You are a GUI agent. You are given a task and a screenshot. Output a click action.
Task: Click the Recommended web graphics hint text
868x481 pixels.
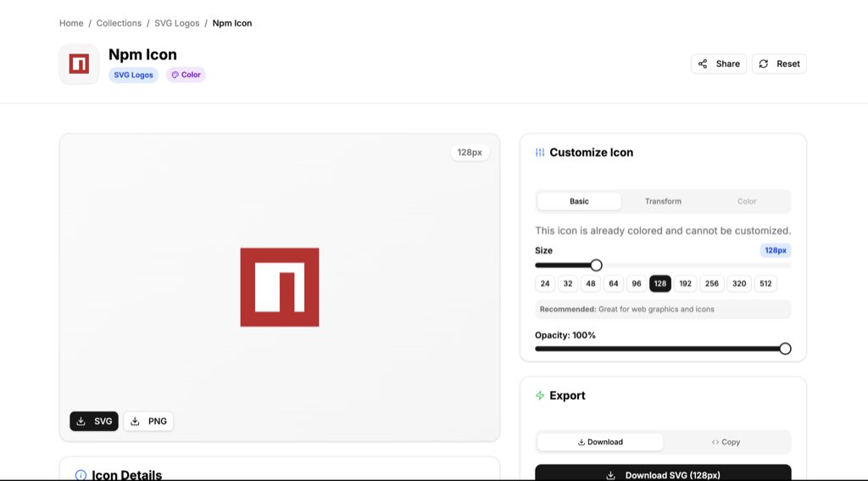(627, 309)
